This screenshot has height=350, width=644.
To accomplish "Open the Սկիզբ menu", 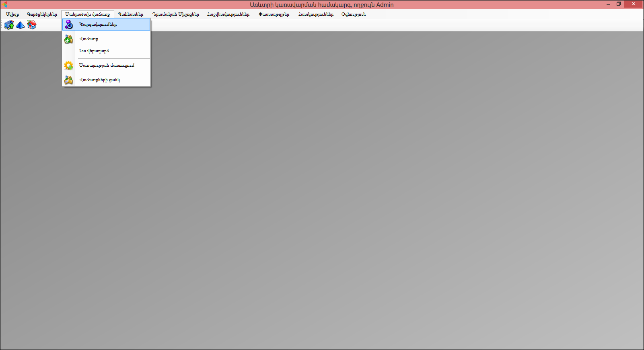I will point(12,14).
